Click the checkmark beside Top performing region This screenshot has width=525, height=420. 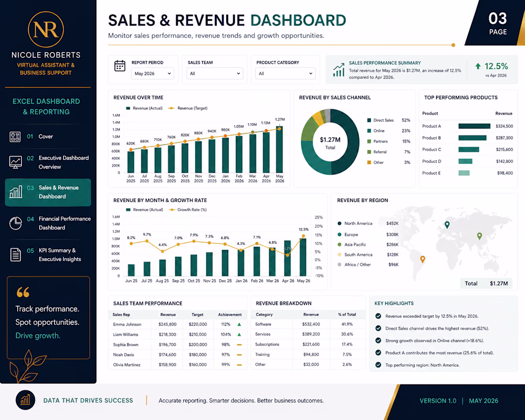pyautogui.click(x=378, y=365)
